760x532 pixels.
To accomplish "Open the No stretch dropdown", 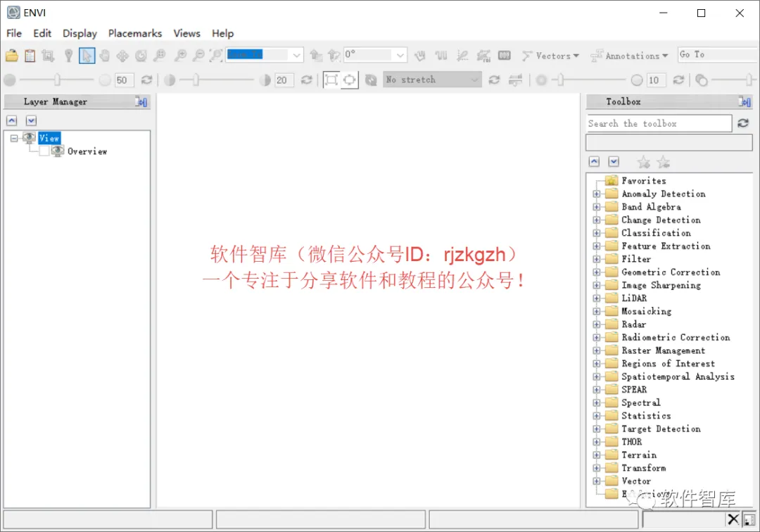I will click(x=432, y=80).
